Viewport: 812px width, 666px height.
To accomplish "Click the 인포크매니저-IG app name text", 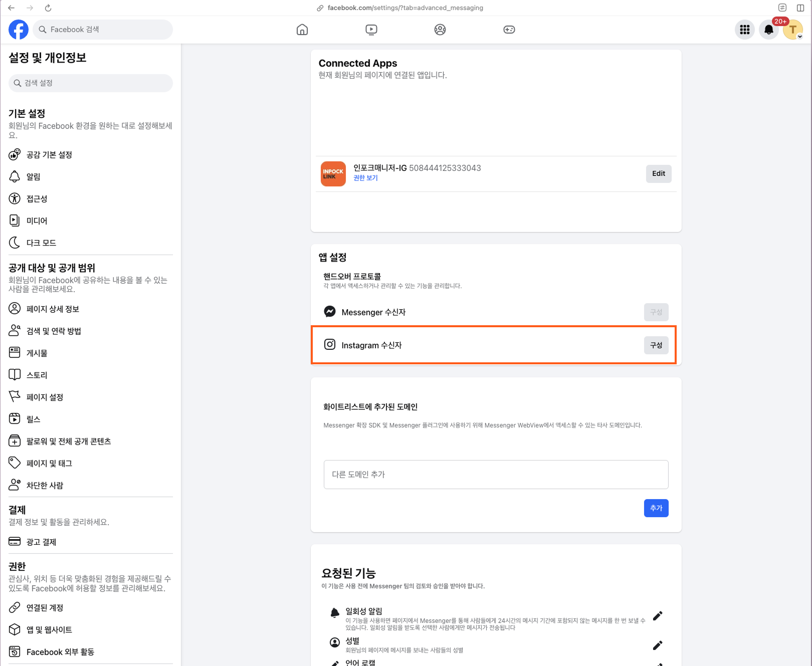I will [380, 168].
